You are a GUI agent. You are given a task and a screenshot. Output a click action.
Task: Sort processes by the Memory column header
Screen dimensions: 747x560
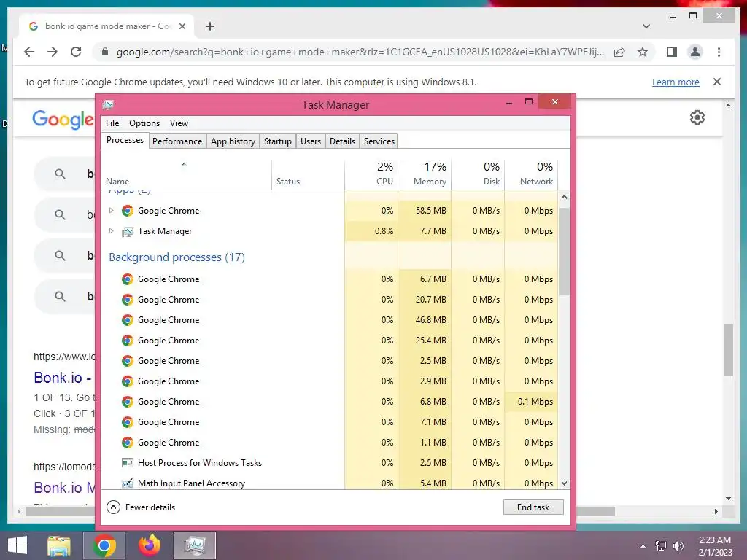tap(425, 174)
